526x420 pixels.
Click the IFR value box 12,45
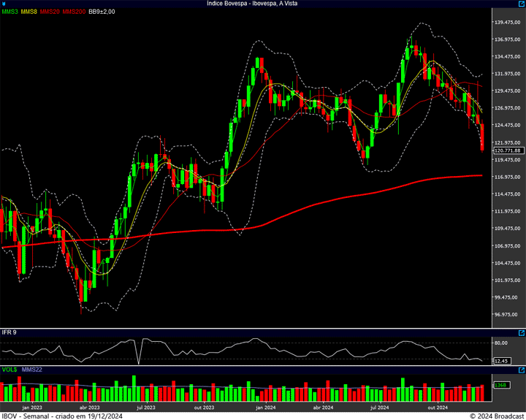tap(501, 360)
